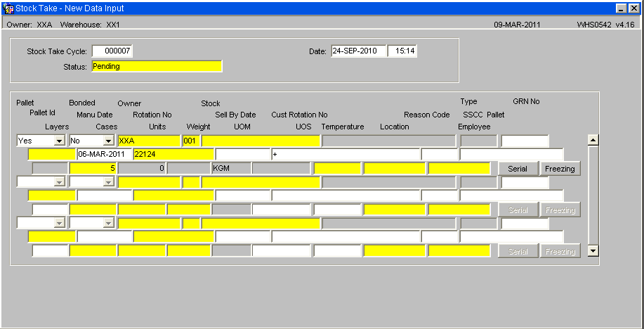Minimize the Stock Take window

(622, 8)
